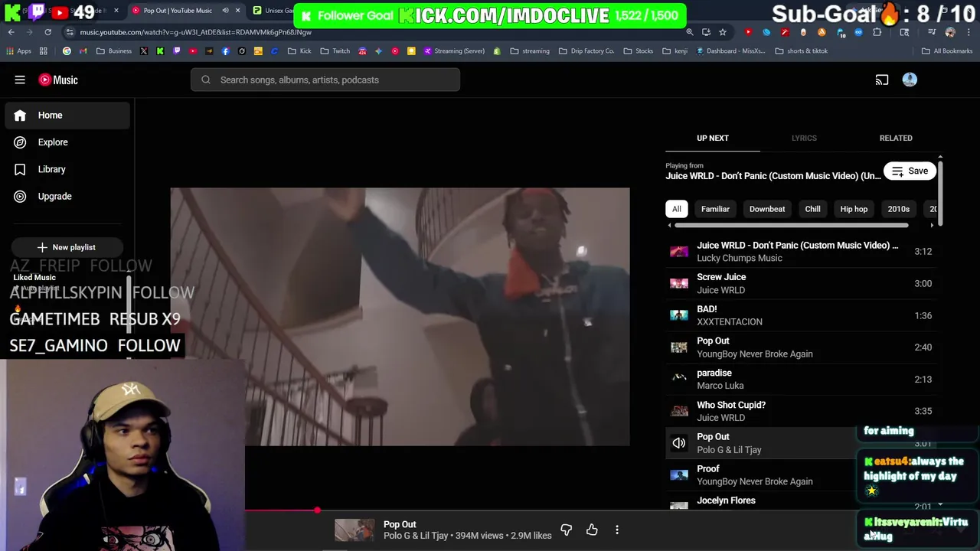980x551 pixels.
Task: Play Juice WRLD - Don't Panic in queue
Action: [801, 252]
